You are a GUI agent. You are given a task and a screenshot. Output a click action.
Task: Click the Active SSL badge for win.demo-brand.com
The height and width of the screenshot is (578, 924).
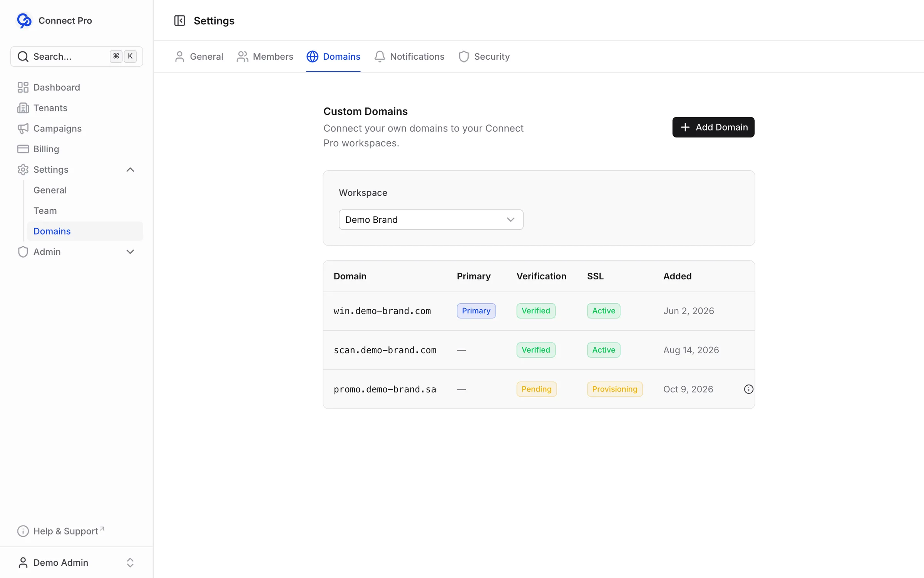(603, 311)
